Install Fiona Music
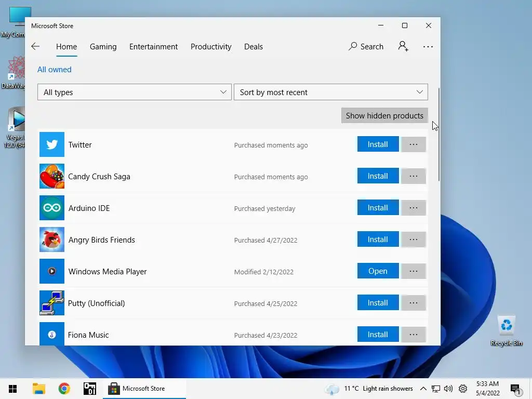Viewport: 532px width, 399px height. [378, 335]
